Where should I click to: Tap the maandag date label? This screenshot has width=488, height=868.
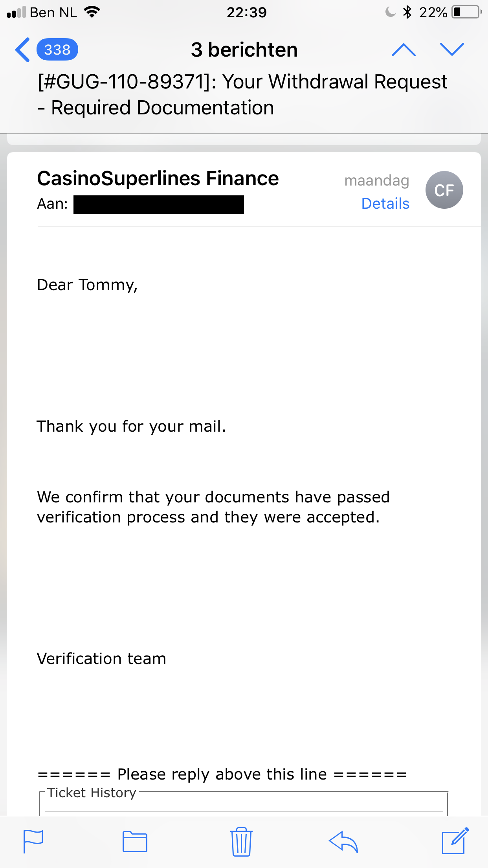pos(377,181)
